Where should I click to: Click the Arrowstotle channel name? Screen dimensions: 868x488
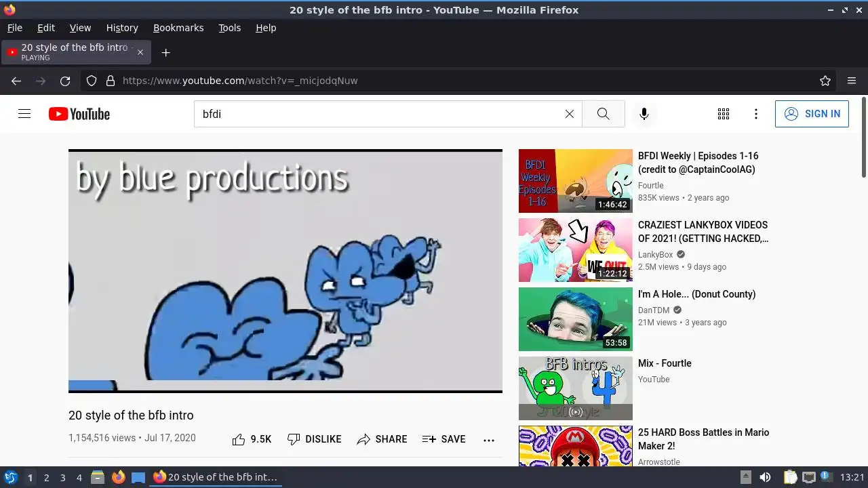[x=659, y=462]
